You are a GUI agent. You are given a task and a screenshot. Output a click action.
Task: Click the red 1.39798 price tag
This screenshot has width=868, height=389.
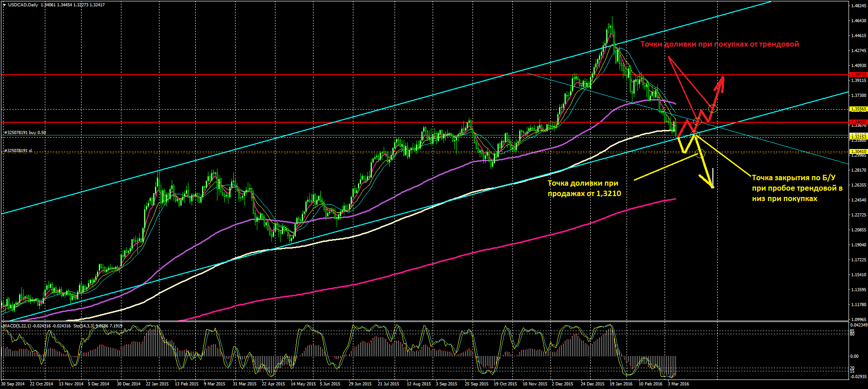pos(858,75)
